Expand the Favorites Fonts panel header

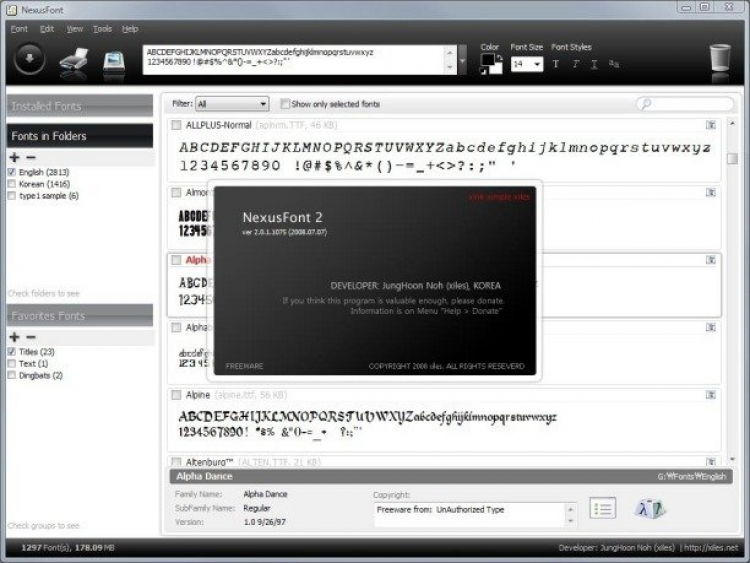80,316
